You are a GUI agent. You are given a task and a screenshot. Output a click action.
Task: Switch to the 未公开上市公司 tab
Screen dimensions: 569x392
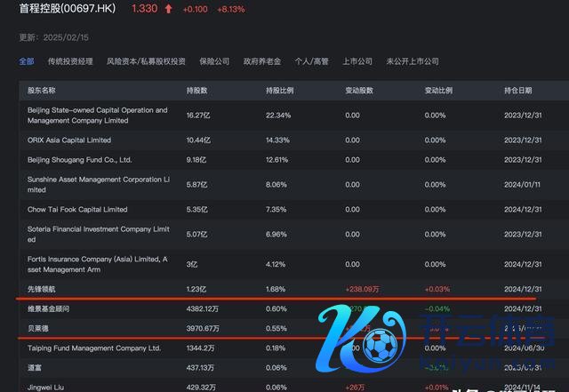pyautogui.click(x=413, y=61)
